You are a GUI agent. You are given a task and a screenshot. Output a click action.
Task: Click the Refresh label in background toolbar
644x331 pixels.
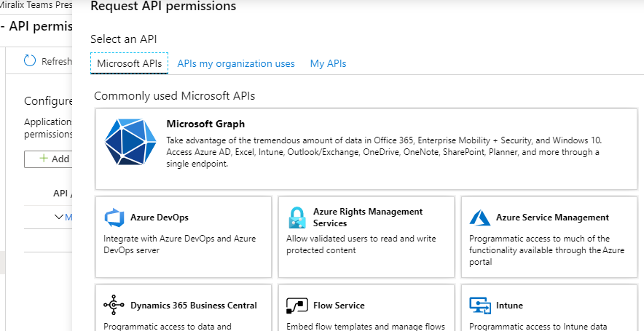(57, 61)
